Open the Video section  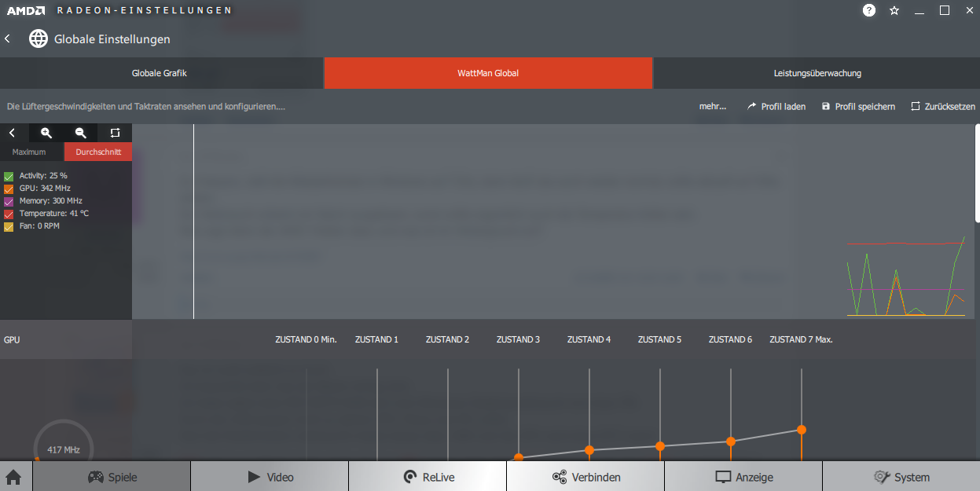pyautogui.click(x=270, y=477)
